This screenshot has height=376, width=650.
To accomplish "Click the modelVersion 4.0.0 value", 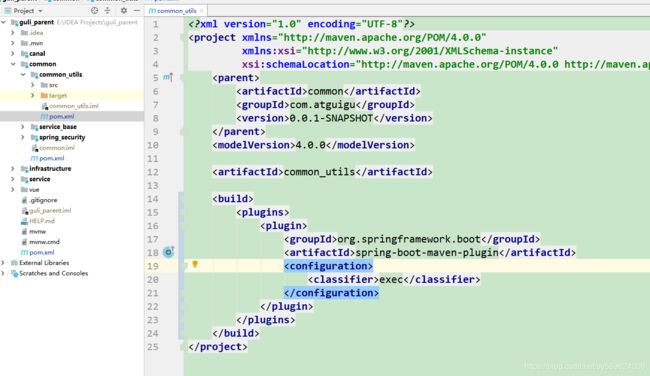I will click(x=310, y=145).
